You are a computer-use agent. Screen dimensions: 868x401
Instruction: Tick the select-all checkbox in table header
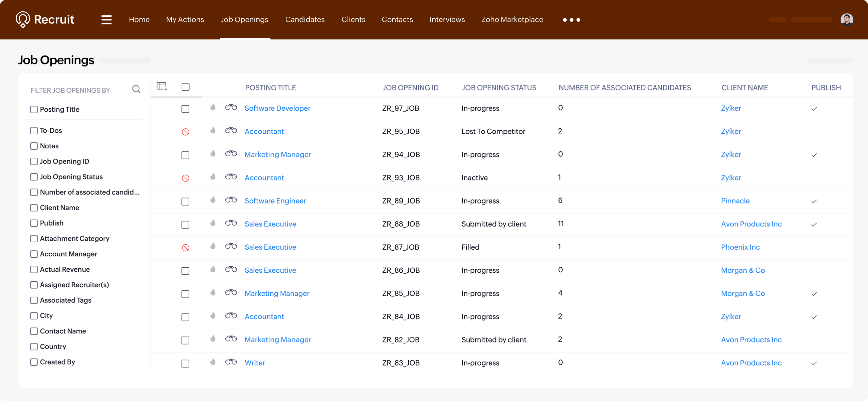click(185, 87)
